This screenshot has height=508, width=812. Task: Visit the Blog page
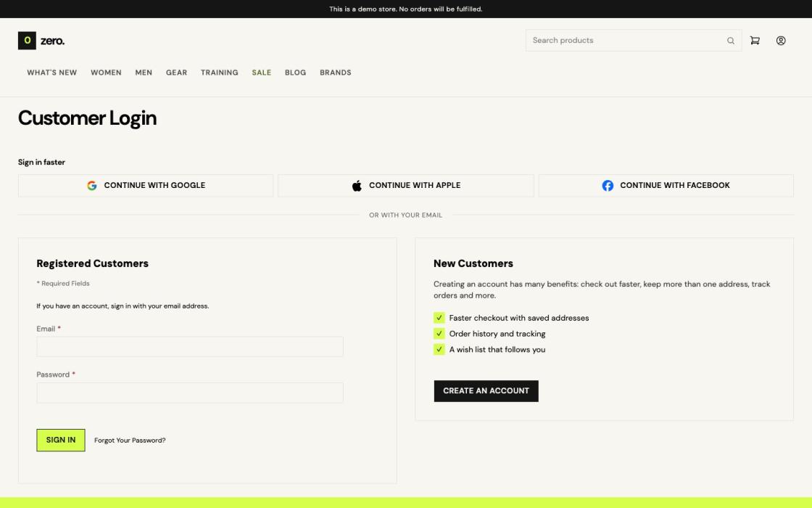[295, 73]
